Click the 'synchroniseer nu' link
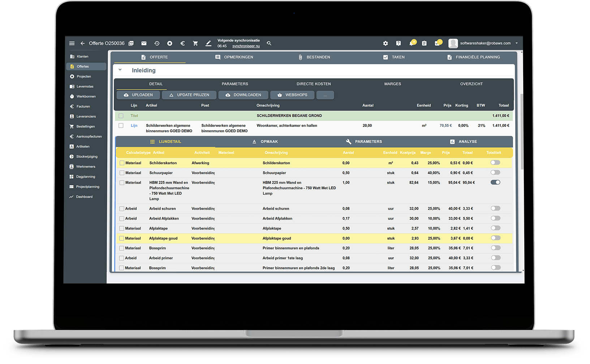 246,46
